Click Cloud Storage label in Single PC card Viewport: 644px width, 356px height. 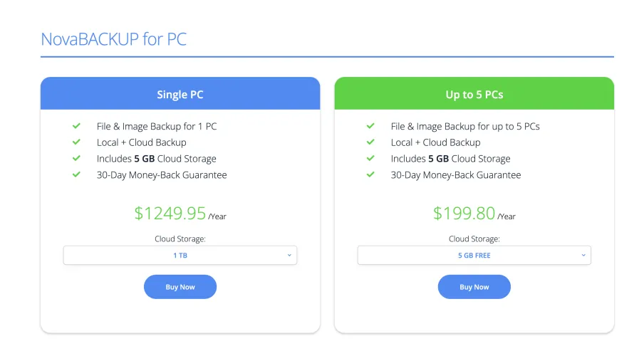180,239
